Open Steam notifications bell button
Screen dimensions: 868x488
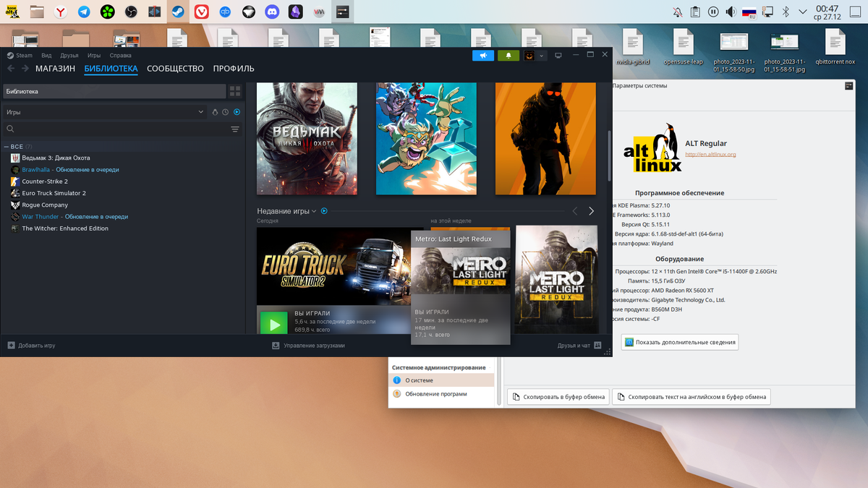(x=509, y=56)
